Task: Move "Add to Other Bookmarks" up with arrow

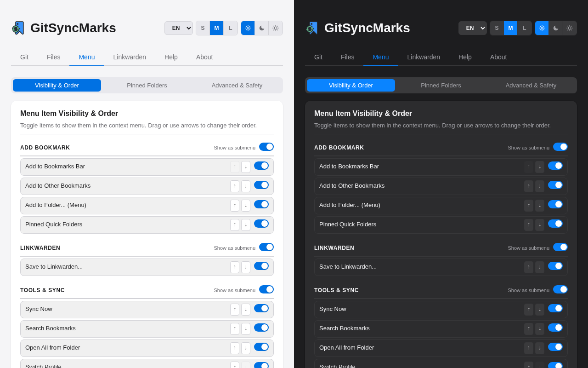Action: point(235,186)
